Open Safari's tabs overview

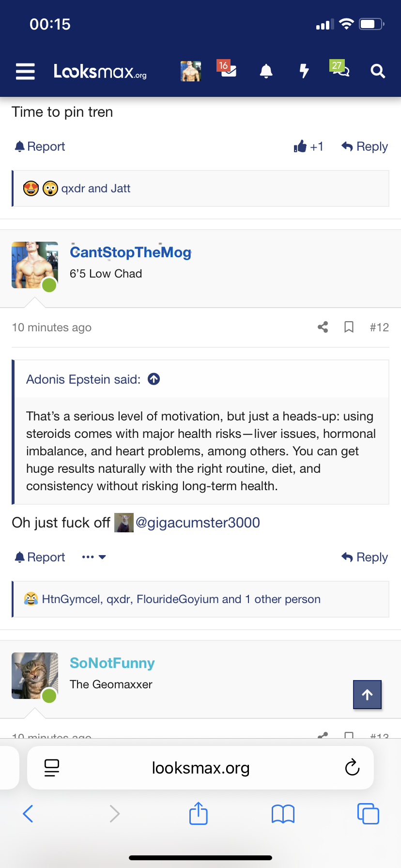coord(368,813)
